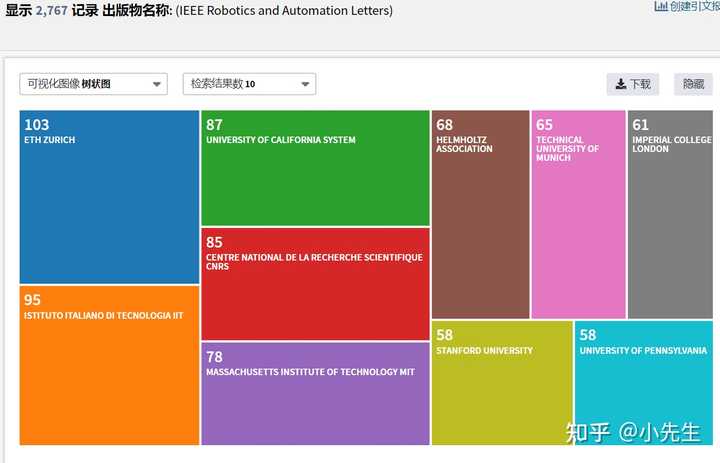Click the 隐藏 hide button

693,84
